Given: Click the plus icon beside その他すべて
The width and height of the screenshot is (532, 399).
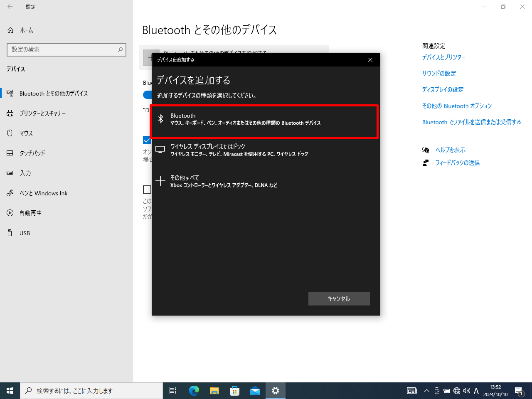Looking at the screenshot, I should point(160,181).
